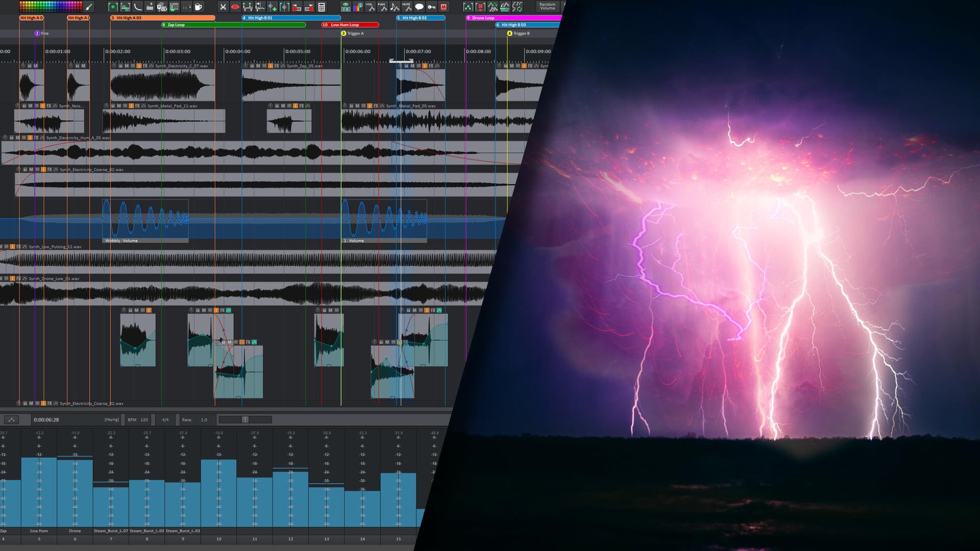Mute the Synth_Electricity_C_07.wav item
The height and width of the screenshot is (551, 980).
[x=127, y=66]
